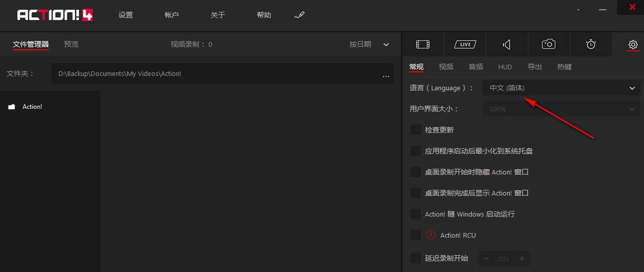
Task: Decrease the recording delay with minus
Action: pyautogui.click(x=487, y=259)
